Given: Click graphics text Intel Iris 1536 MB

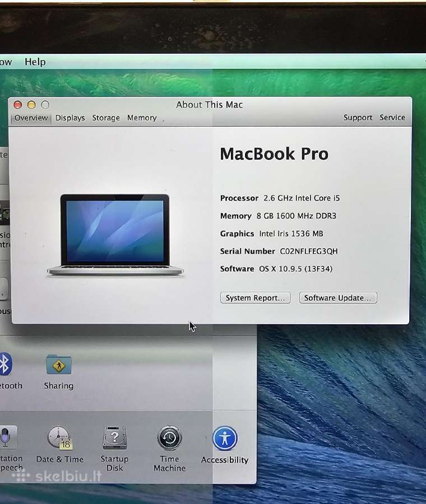Looking at the screenshot, I should [x=291, y=234].
